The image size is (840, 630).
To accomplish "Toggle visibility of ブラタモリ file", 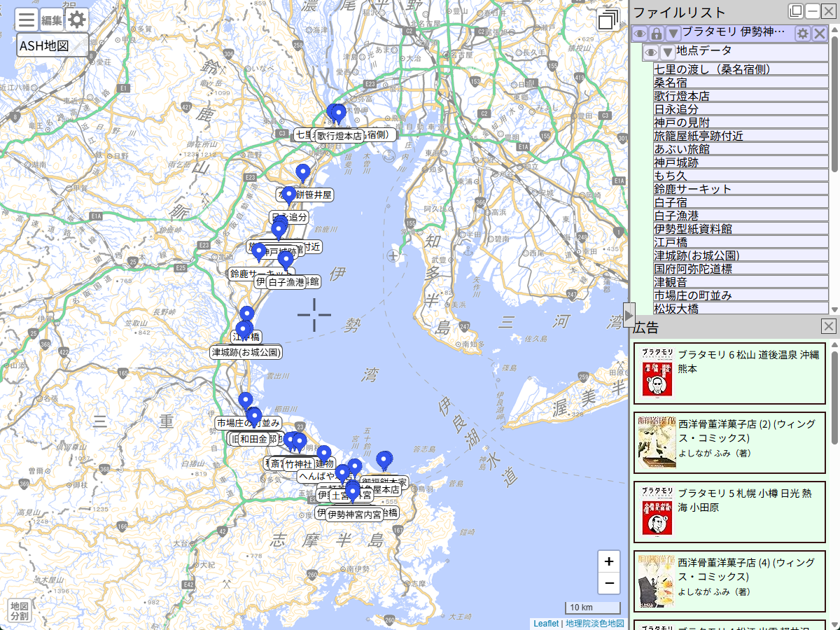I will point(640,34).
